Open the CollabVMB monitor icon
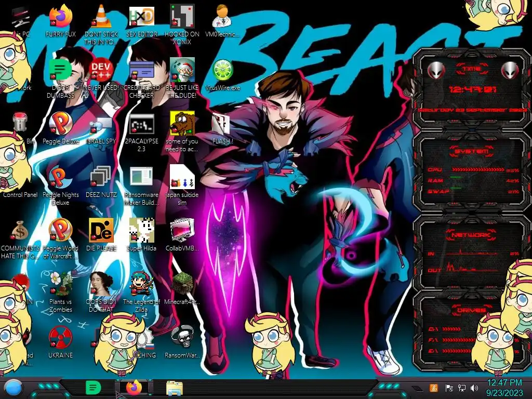The image size is (532, 399). [182, 230]
